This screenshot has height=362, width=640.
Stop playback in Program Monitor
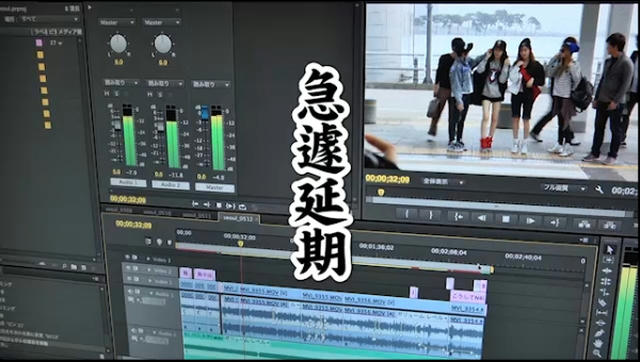click(506, 219)
